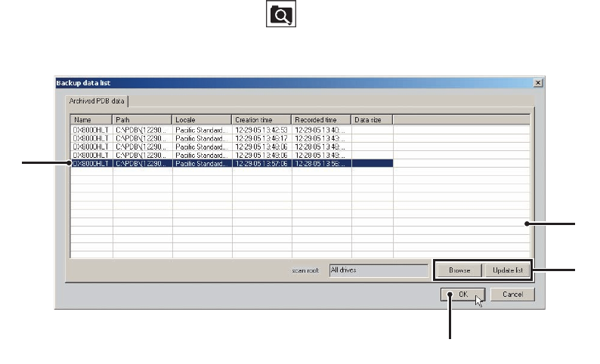Click the Update list button
The height and width of the screenshot is (364, 600).
tap(507, 270)
